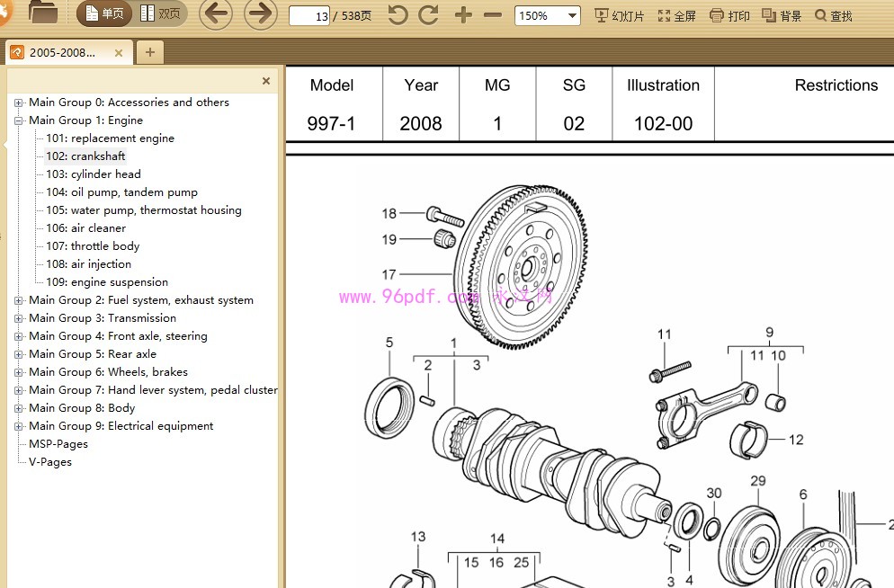
Task: Select Main Group 0: Accessories and others label
Action: [x=129, y=102]
